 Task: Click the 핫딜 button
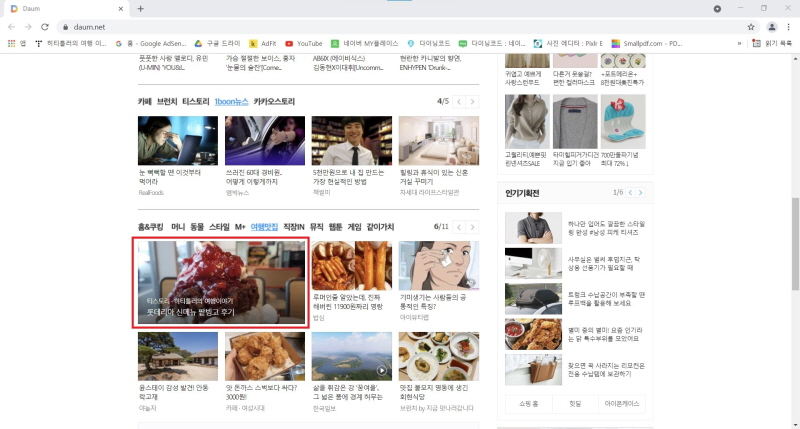pyautogui.click(x=575, y=403)
